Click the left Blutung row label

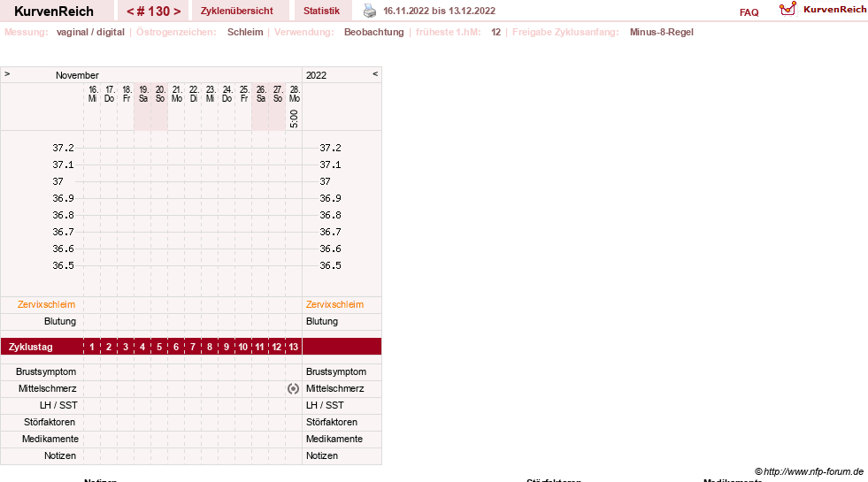point(60,321)
